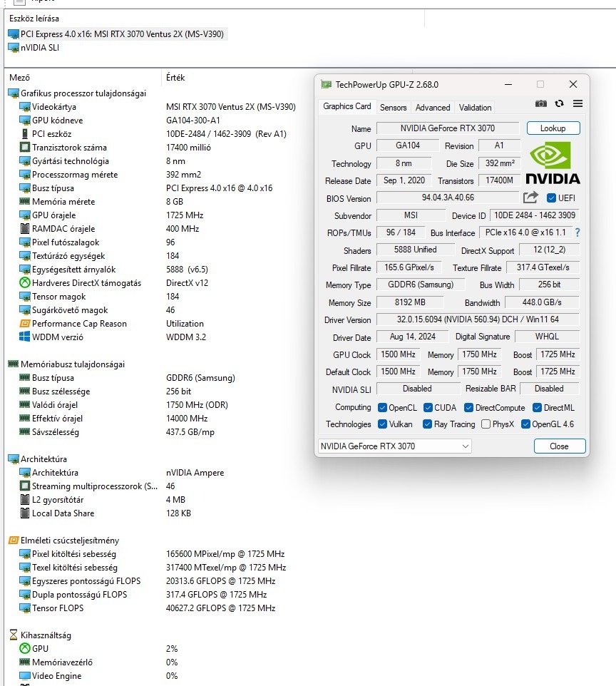This screenshot has height=686, width=616.
Task: Open the GPU-Z hamburger menu
Action: [x=577, y=103]
